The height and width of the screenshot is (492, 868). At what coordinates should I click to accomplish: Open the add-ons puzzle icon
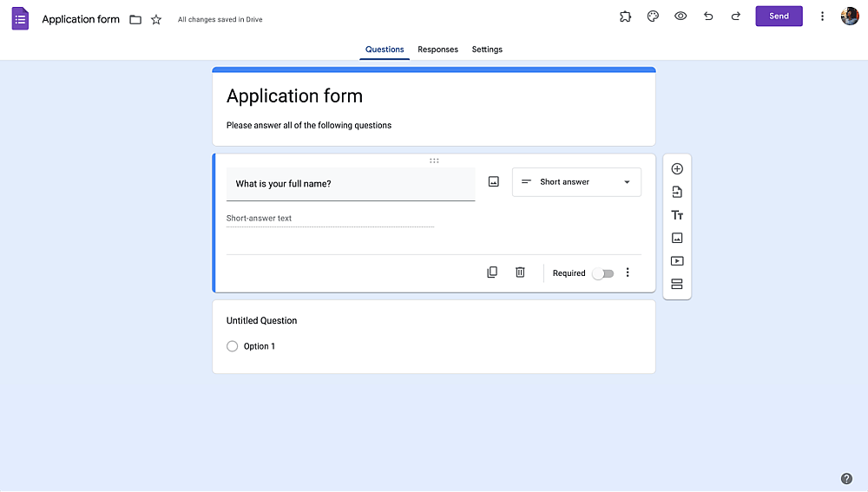point(625,16)
